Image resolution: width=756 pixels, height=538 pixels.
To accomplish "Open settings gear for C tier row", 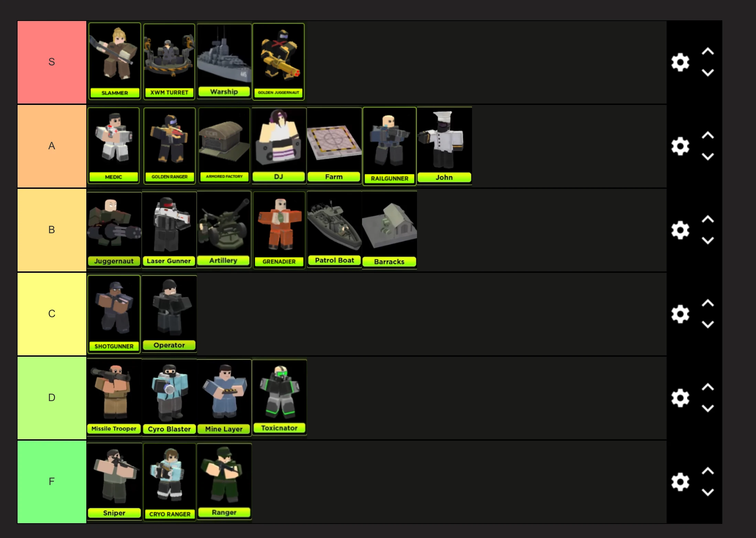I will tap(680, 314).
